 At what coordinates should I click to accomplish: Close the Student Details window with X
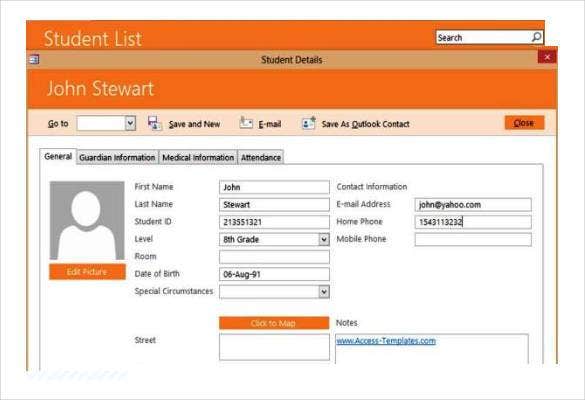pos(547,57)
